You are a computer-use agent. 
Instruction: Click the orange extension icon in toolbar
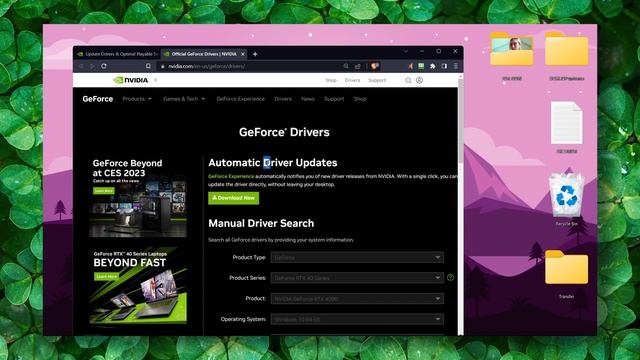pyautogui.click(x=410, y=66)
